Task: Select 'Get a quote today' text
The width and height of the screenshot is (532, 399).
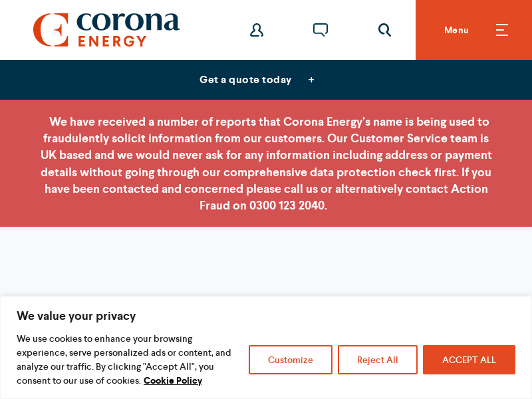Action: point(245,80)
